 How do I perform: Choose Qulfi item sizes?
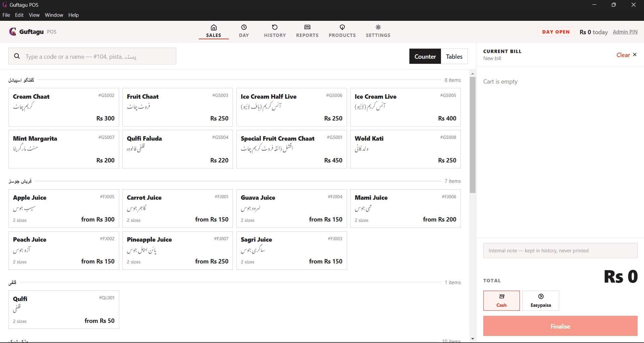pos(64,309)
